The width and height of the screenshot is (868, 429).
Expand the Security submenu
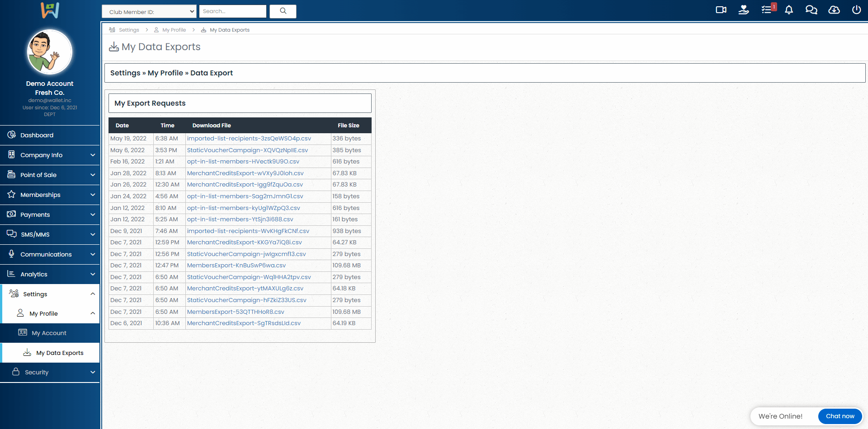point(50,372)
